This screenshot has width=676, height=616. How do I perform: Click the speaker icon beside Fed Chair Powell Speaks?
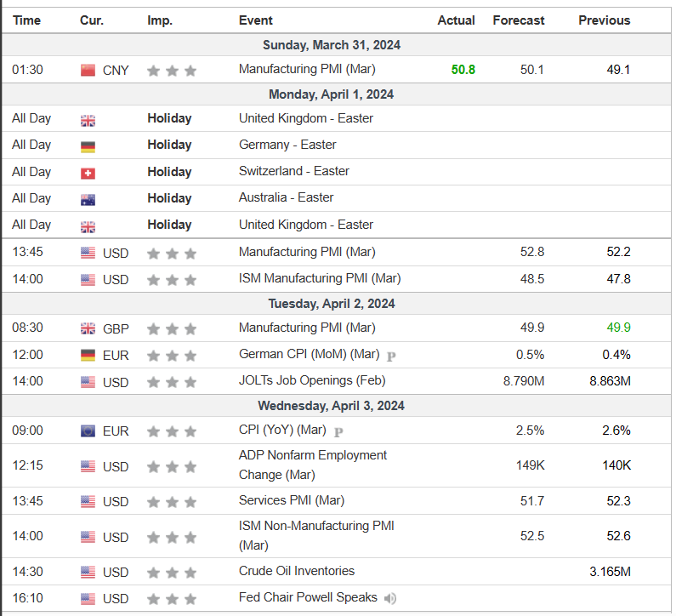point(389,599)
